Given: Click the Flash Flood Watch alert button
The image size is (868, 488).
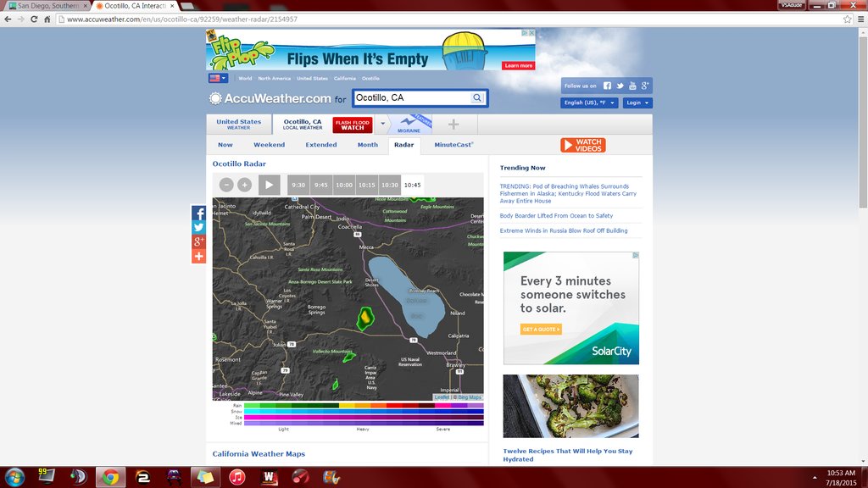Looking at the screenshot, I should point(353,125).
